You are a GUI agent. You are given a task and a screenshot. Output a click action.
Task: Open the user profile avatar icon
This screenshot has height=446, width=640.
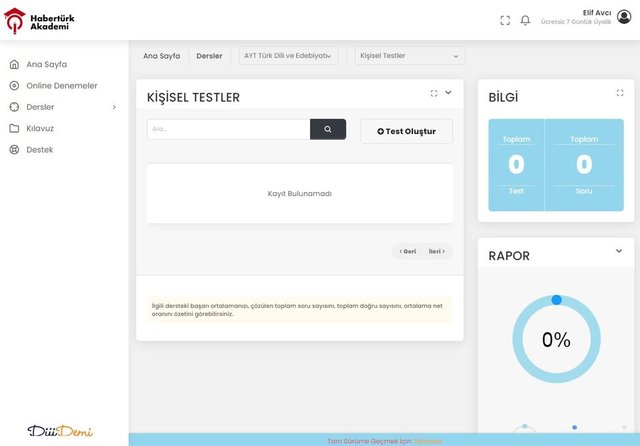(x=624, y=17)
